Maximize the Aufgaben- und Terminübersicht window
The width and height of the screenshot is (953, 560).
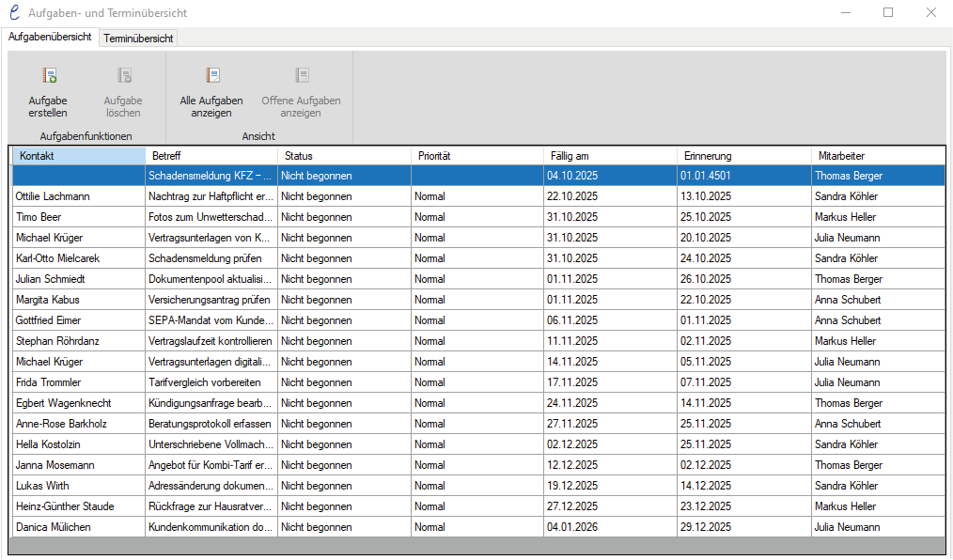[x=888, y=13]
